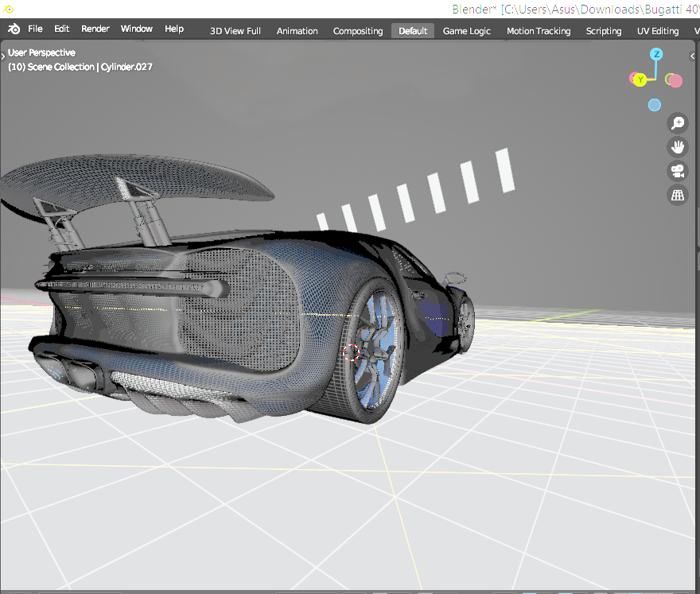Expand the left toolbar with small arrow
Screen dimensions: 700x594
(3, 56)
